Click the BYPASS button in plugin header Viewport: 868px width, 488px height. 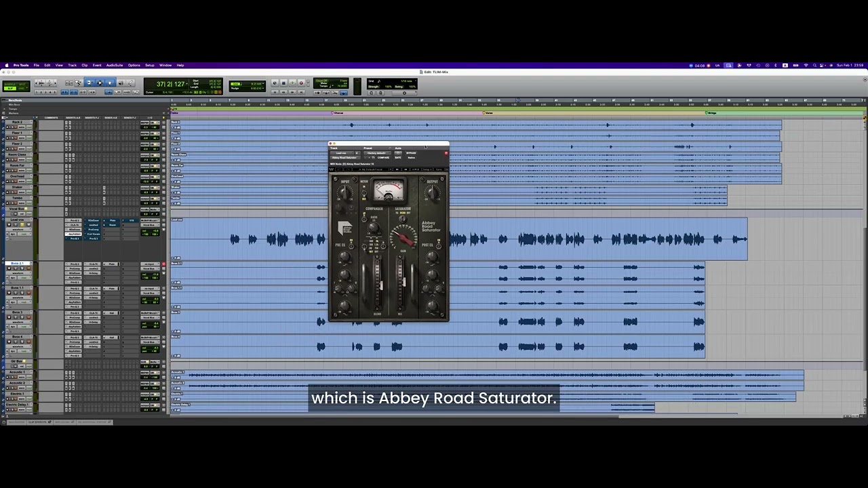click(x=411, y=153)
